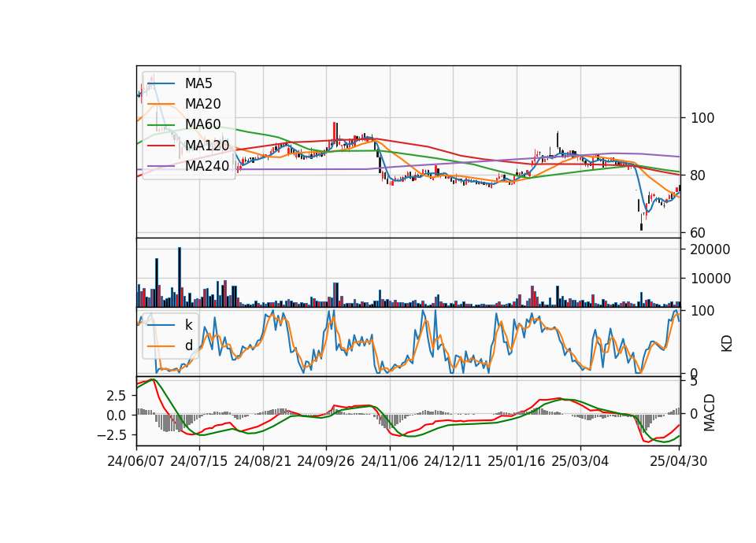This screenshot has width=756, height=543.
Task: Click the price axis value 100
Action: click(702, 118)
